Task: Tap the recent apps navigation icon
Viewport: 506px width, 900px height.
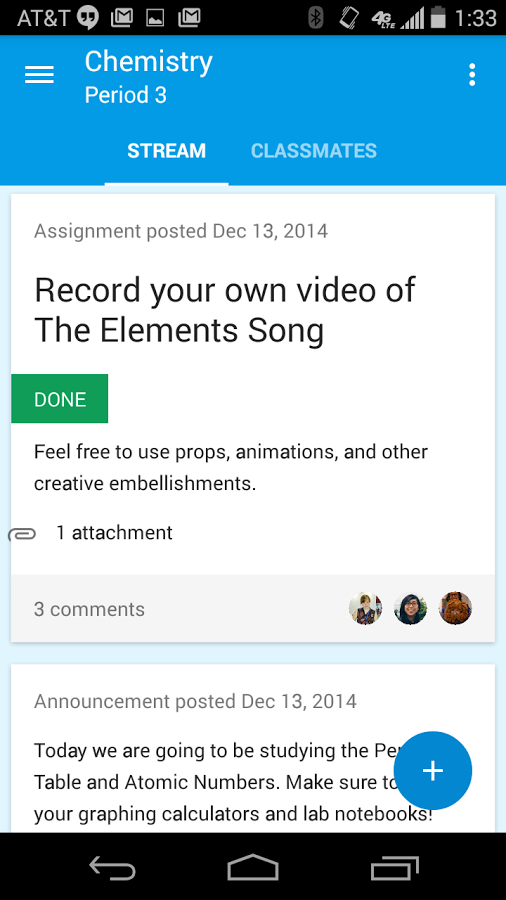Action: [x=394, y=867]
